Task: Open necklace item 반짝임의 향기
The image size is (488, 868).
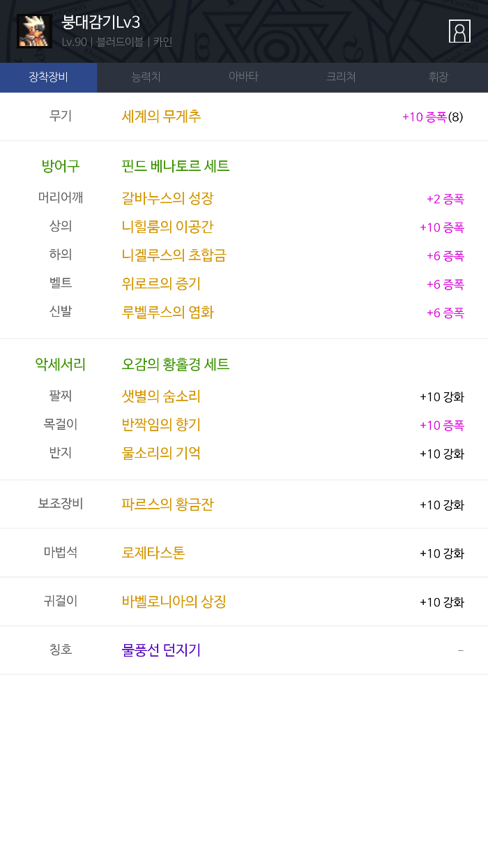Action: click(x=161, y=425)
